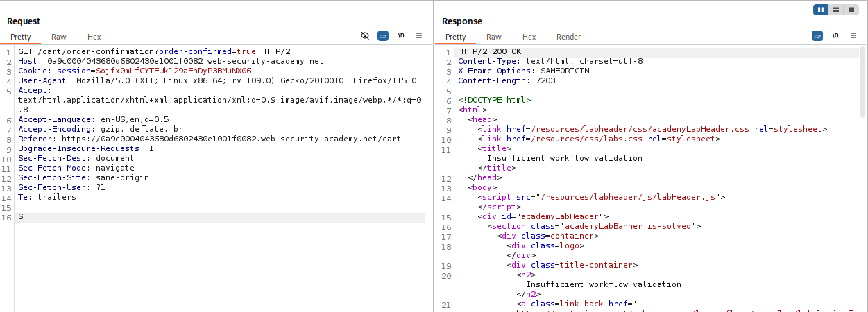Switch Request view to Hex tab
This screenshot has width=868, height=312.
tap(94, 37)
